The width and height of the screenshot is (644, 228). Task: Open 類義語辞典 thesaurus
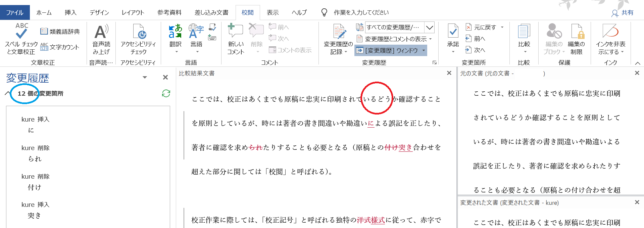[x=60, y=32]
